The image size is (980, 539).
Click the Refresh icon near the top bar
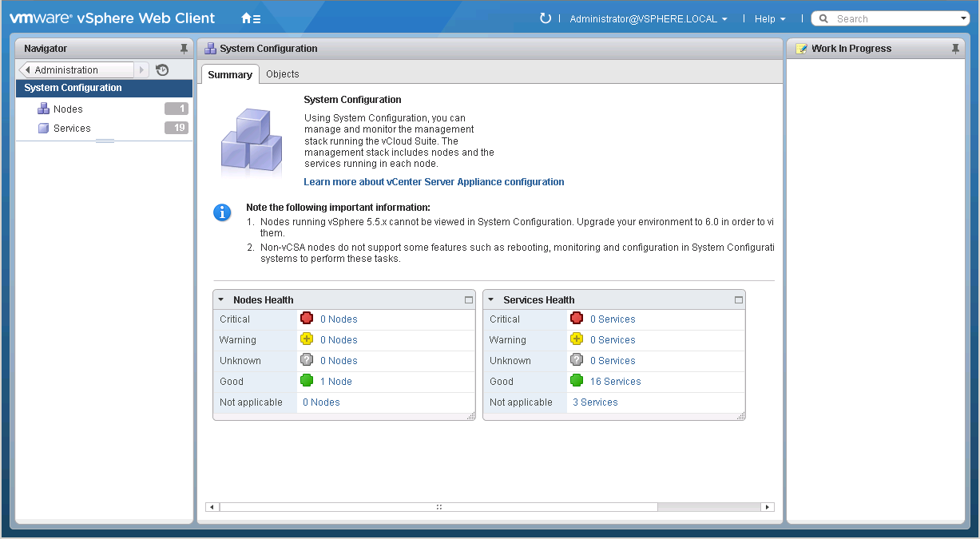pos(546,18)
